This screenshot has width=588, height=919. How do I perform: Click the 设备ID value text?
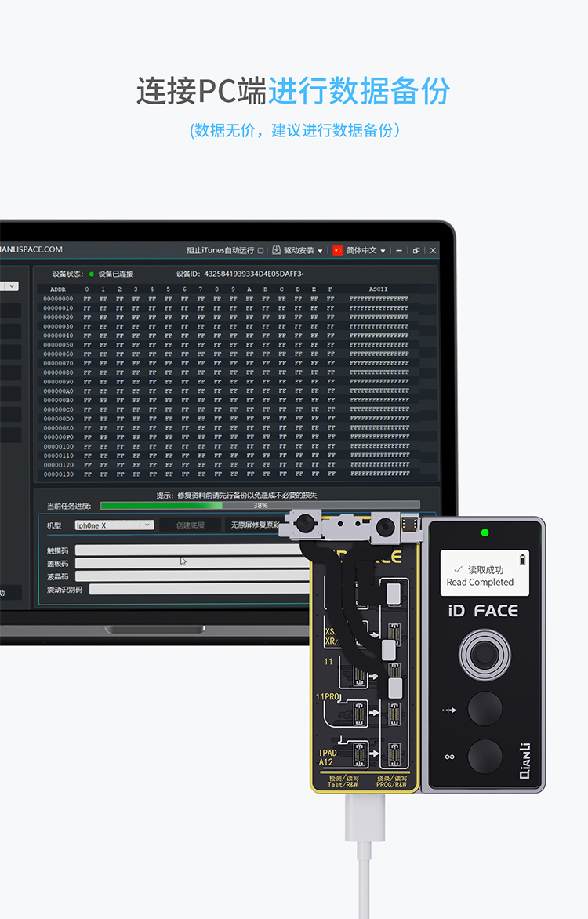click(252, 274)
